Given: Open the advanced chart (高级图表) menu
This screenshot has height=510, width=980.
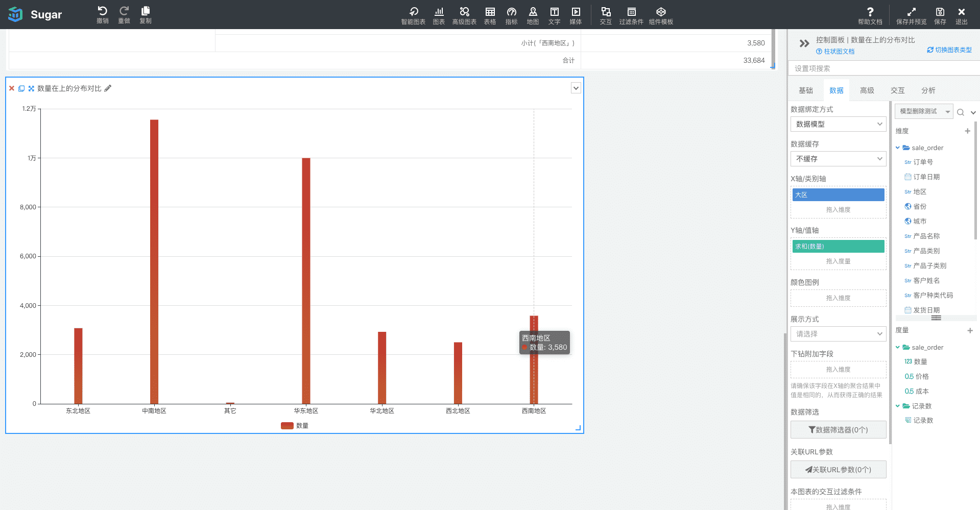Looking at the screenshot, I should click(x=464, y=15).
